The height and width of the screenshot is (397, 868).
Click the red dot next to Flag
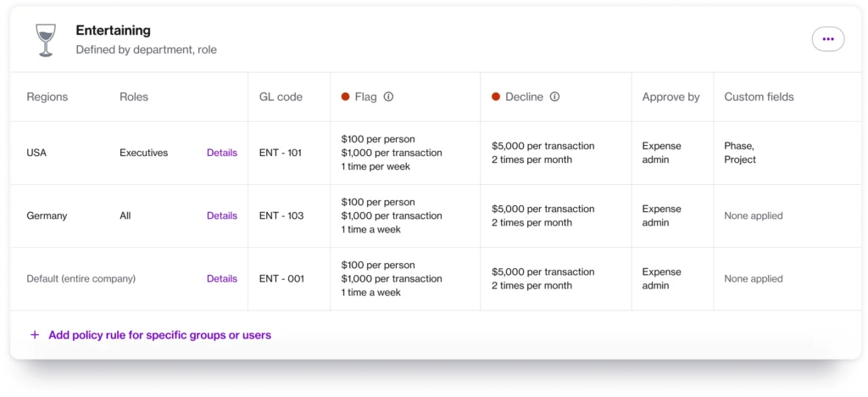[345, 97]
